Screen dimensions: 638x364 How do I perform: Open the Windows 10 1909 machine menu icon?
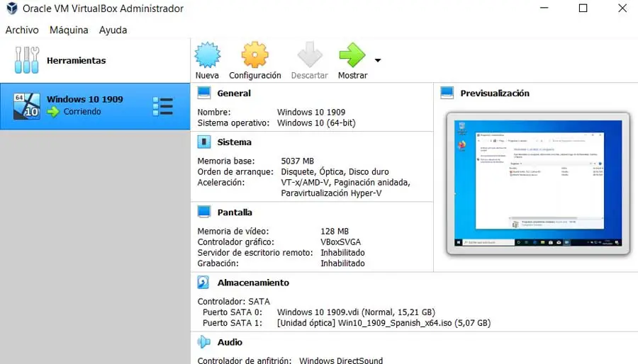163,106
